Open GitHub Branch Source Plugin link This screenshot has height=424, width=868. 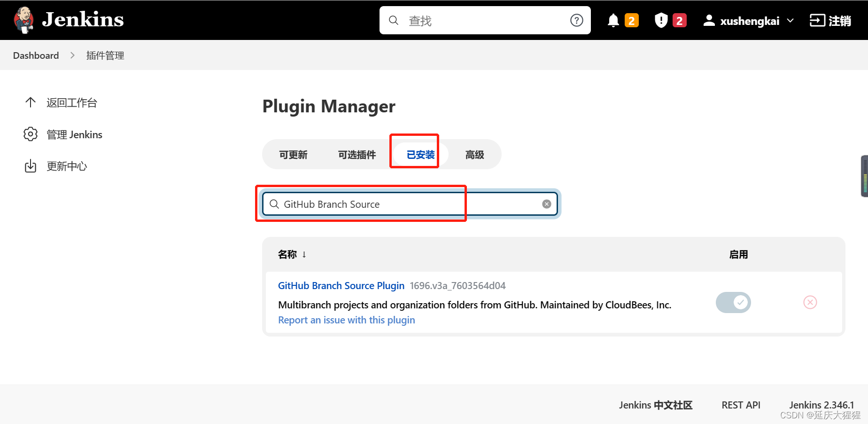(341, 285)
